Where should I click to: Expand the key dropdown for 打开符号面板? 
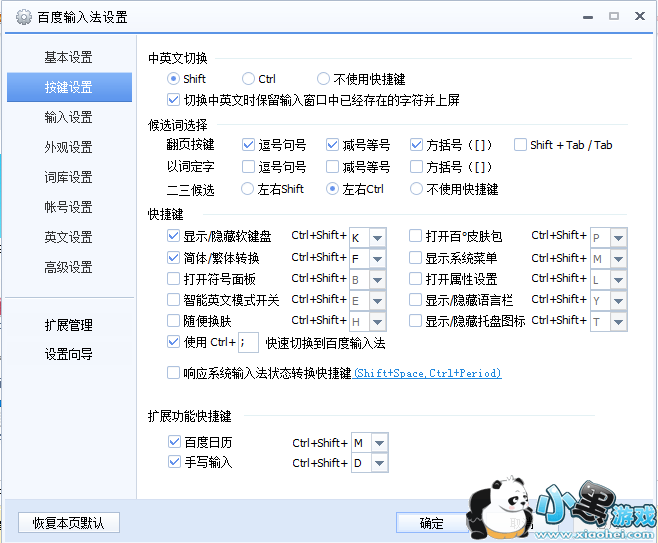pyautogui.click(x=377, y=280)
